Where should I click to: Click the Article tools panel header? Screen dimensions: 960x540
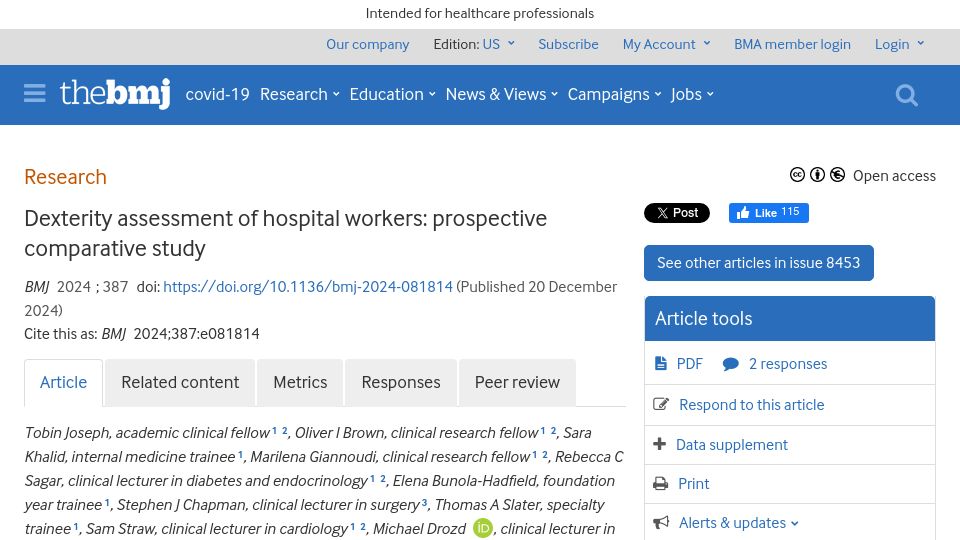click(x=790, y=318)
